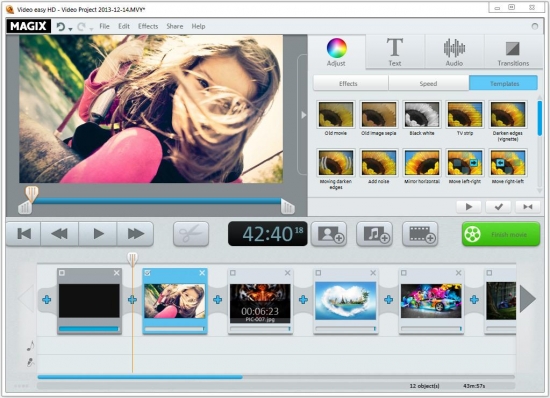Click the templates list scrollbar

click(x=539, y=118)
